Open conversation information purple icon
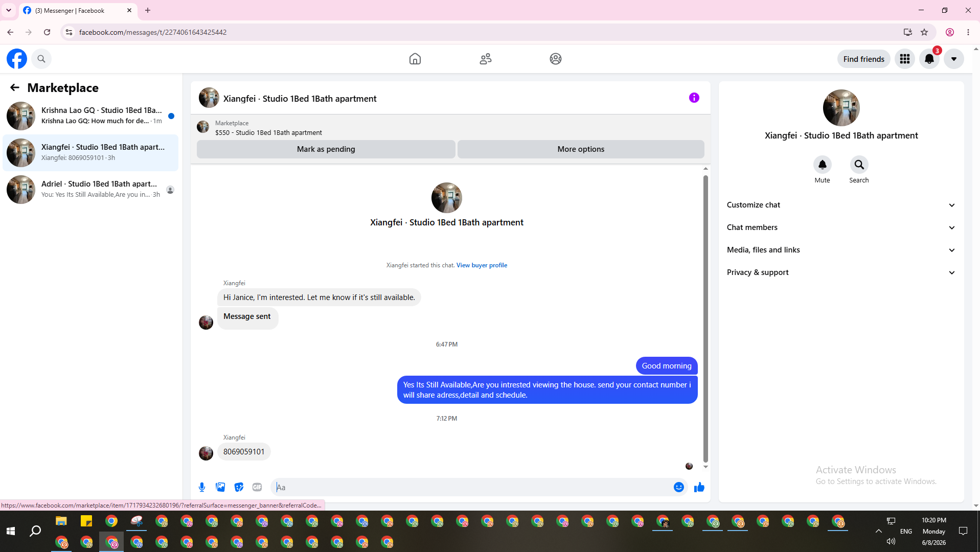The height and width of the screenshot is (552, 980). point(694,98)
